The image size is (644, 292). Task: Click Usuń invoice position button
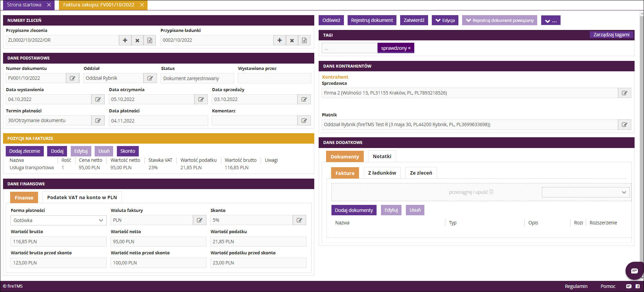tap(104, 151)
